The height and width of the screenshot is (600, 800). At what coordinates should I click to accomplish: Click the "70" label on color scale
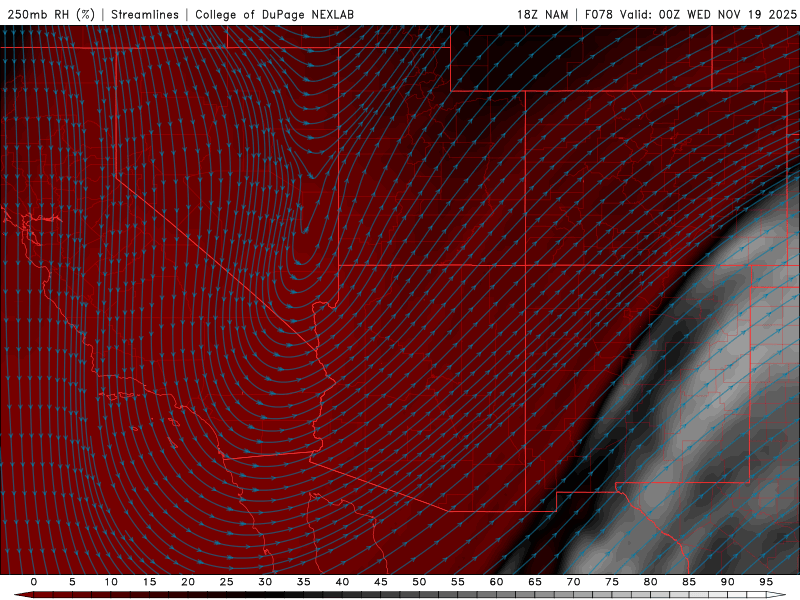pyautogui.click(x=573, y=582)
